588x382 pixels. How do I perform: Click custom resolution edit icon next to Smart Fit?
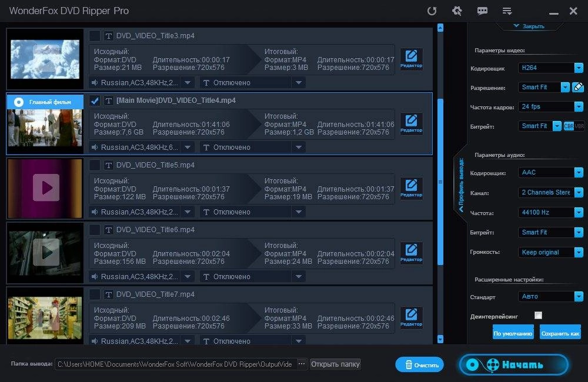[x=578, y=88]
